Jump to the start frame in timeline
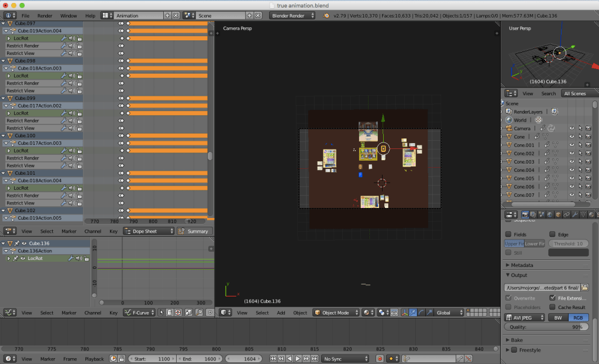Screen dimensions: 599x364 273,359
